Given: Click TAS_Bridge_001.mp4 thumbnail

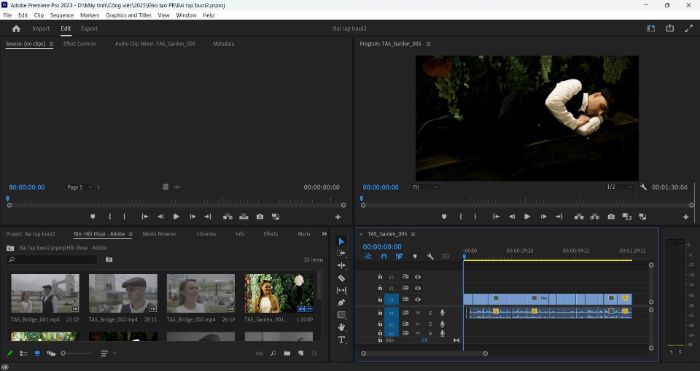Looking at the screenshot, I should [x=45, y=293].
